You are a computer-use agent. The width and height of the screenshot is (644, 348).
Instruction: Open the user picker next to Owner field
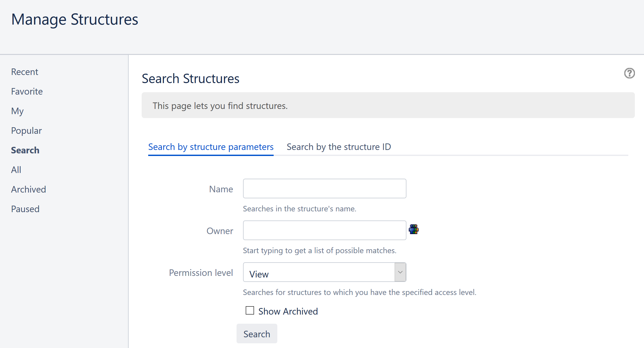point(414,230)
